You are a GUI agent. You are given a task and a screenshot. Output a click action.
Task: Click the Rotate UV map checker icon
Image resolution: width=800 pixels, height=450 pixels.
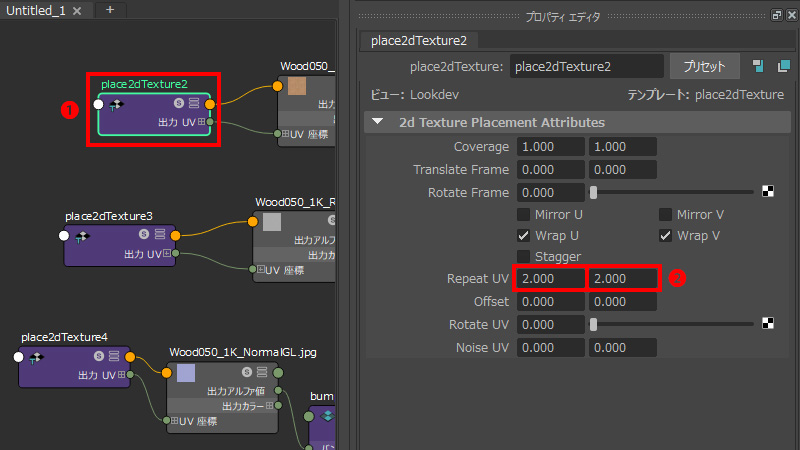[x=767, y=323]
